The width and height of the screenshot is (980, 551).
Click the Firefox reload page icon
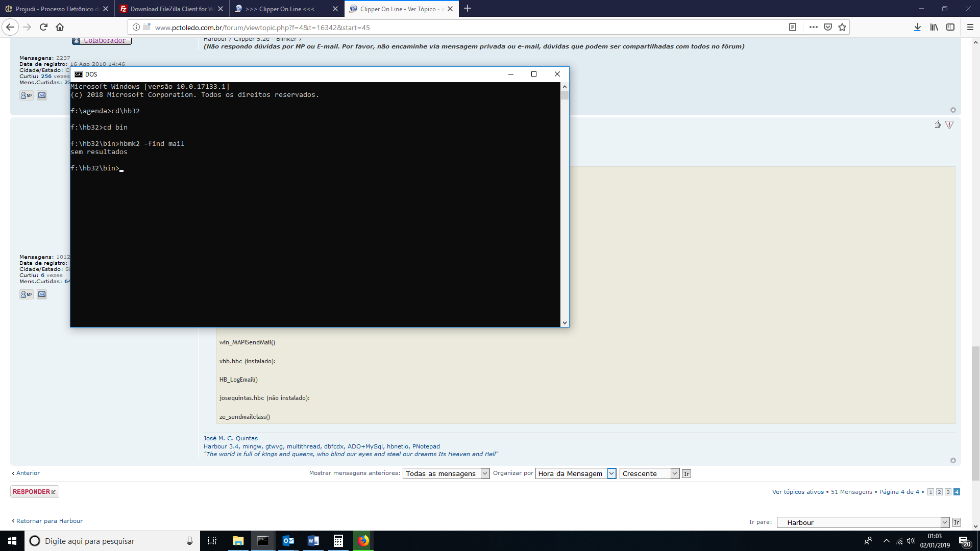click(43, 27)
